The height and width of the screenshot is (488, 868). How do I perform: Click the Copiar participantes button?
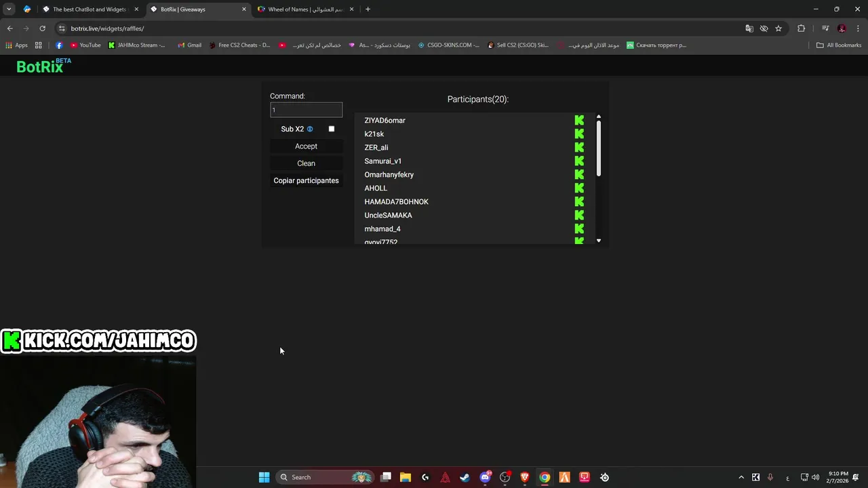pos(306,180)
